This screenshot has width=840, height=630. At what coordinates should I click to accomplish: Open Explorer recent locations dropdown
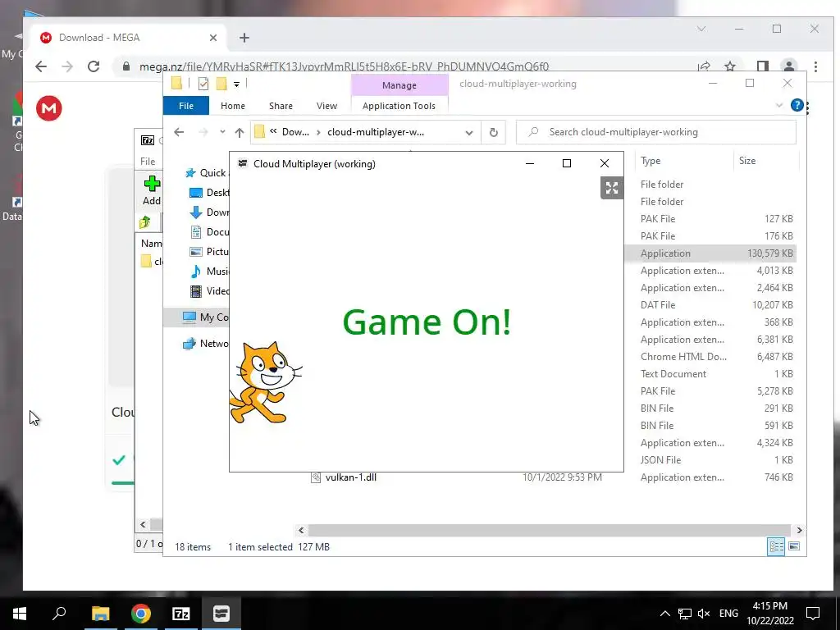(222, 132)
